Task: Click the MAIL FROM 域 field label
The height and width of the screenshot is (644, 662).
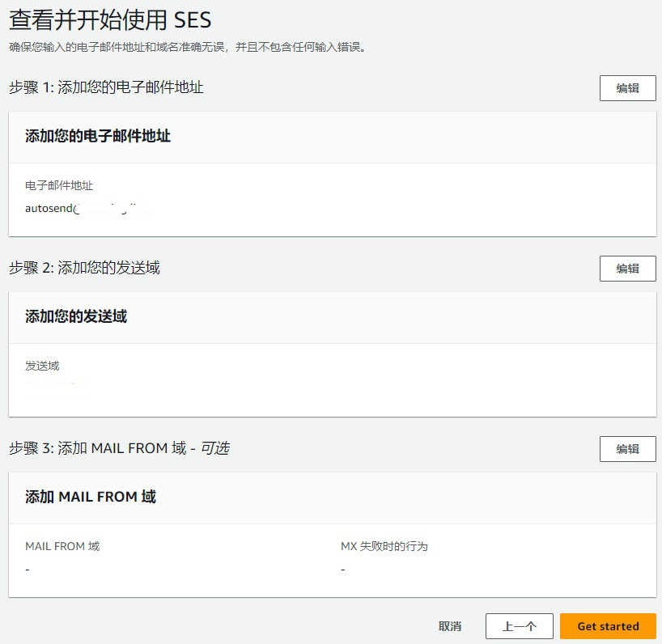Action: (62, 546)
